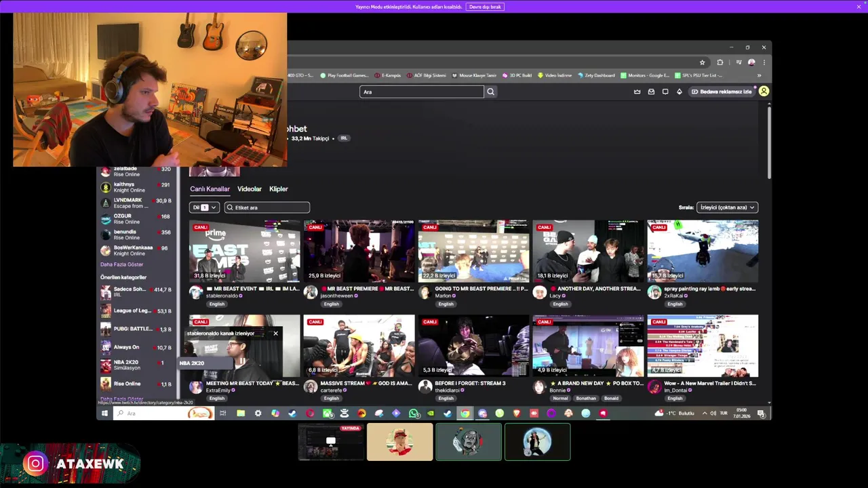Screen dimensions: 868x488
Task: Click the IRL tag next to follower count
Action: (x=344, y=138)
